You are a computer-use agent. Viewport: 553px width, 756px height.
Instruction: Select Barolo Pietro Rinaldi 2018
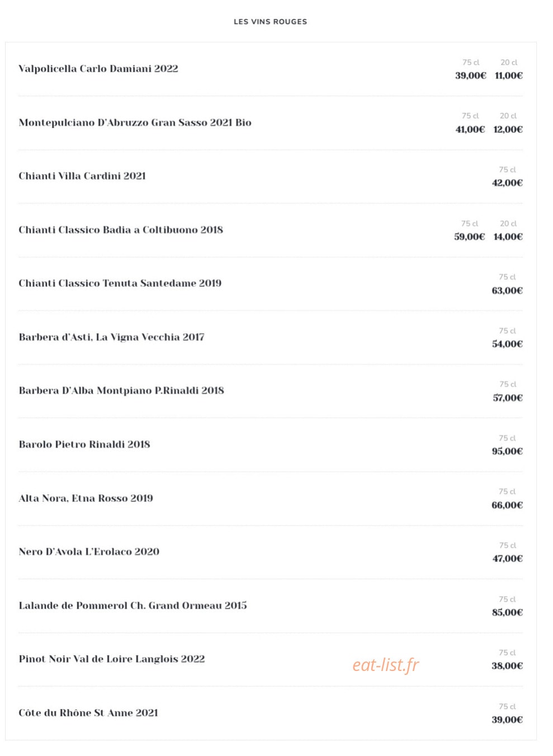[x=84, y=445]
